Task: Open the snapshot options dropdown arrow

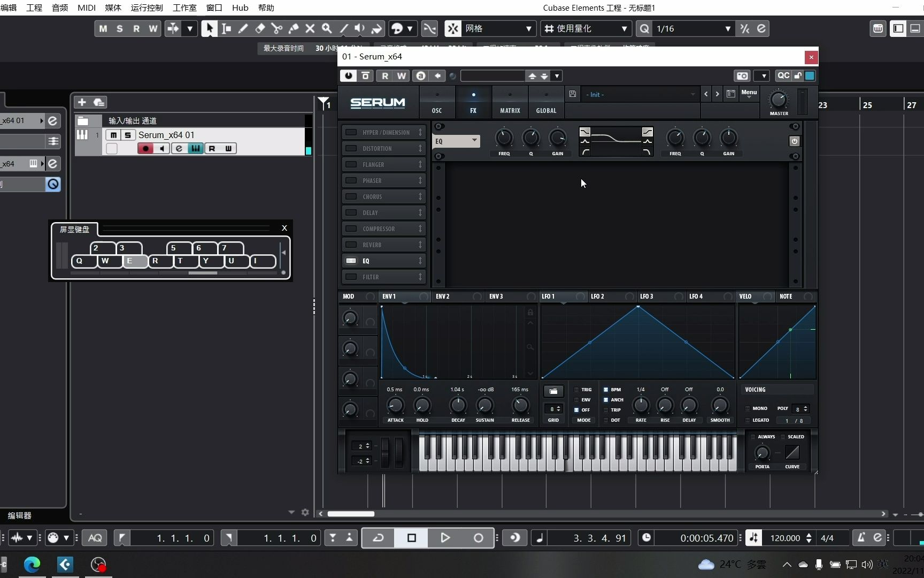Action: [x=763, y=76]
